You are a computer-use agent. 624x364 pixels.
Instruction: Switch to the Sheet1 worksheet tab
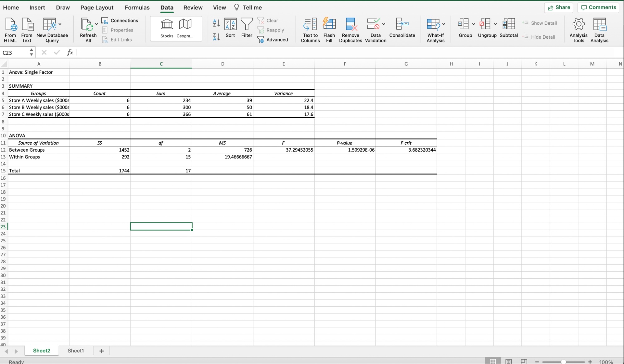[x=76, y=351]
